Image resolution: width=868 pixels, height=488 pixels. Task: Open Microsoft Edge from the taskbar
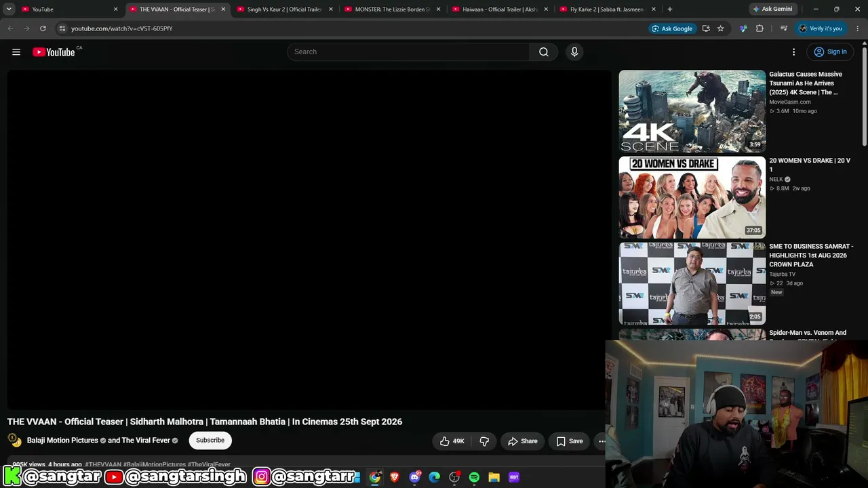435,477
